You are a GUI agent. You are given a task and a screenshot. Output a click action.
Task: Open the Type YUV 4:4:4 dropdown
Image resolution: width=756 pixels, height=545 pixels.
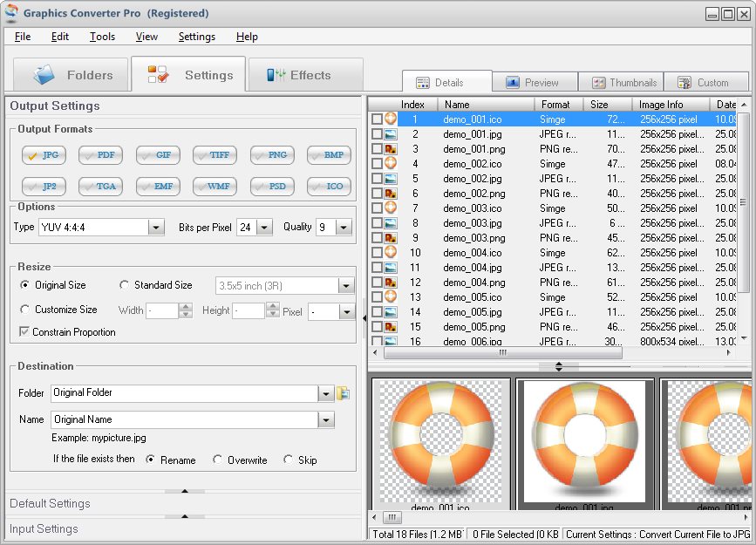156,228
